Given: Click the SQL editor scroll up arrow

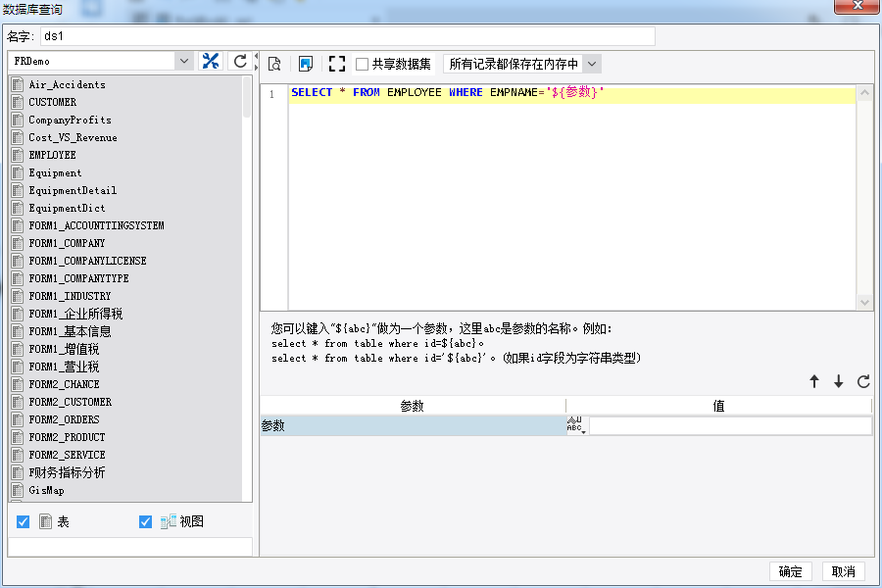Looking at the screenshot, I should click(864, 93).
